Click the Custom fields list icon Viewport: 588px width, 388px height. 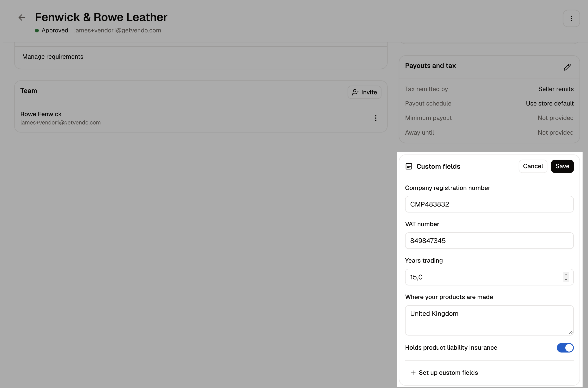coord(409,166)
